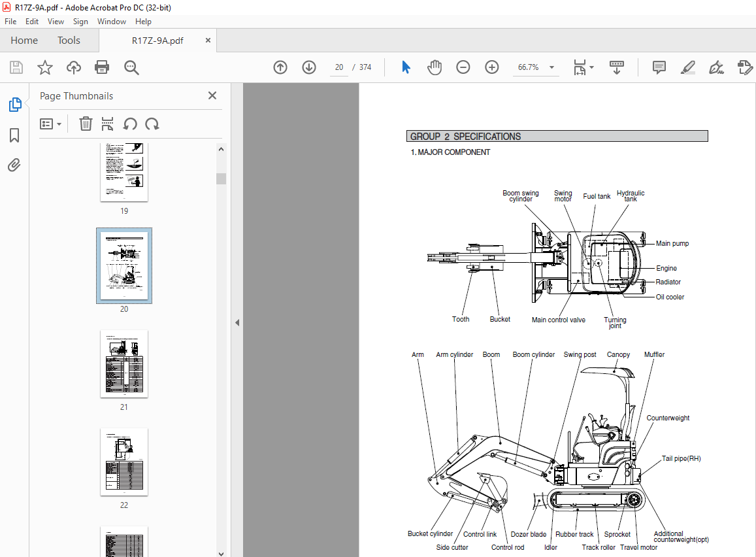Open the View menu

point(56,21)
